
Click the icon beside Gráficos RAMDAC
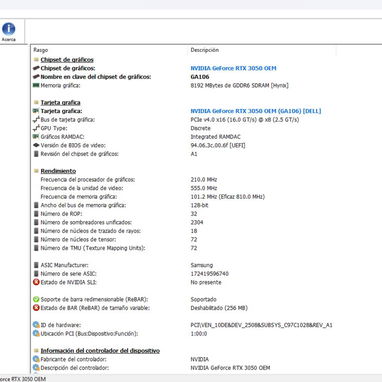(x=36, y=137)
